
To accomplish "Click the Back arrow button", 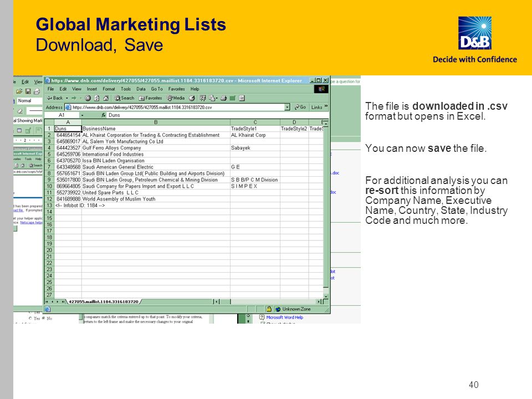I will click(55, 98).
